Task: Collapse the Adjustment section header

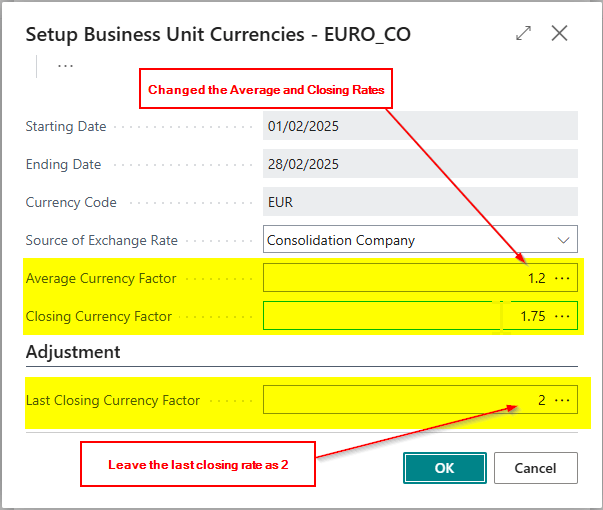Action: click(73, 352)
